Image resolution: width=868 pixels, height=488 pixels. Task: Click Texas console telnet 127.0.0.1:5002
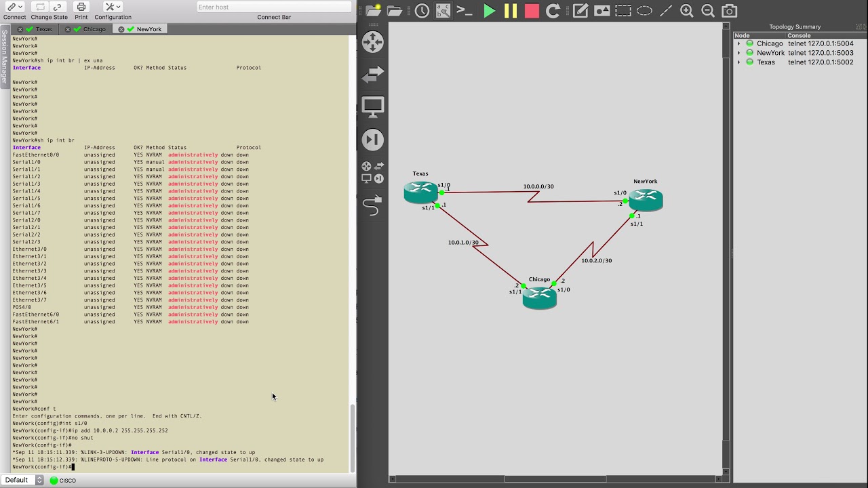click(x=821, y=62)
